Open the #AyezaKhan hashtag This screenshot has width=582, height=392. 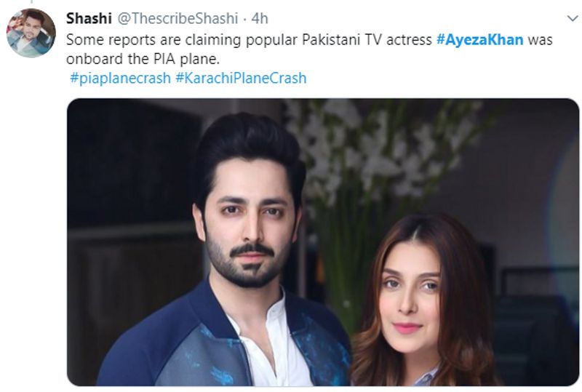click(x=480, y=40)
